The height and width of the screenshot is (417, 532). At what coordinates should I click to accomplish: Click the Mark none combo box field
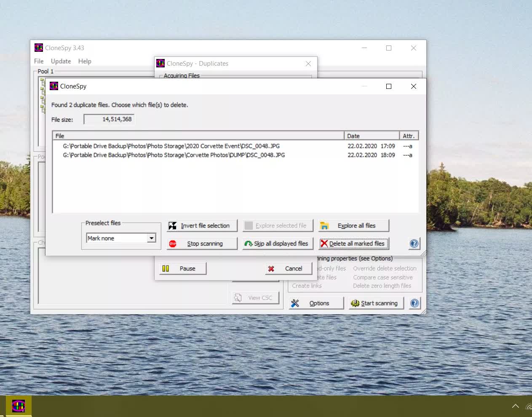click(x=117, y=238)
